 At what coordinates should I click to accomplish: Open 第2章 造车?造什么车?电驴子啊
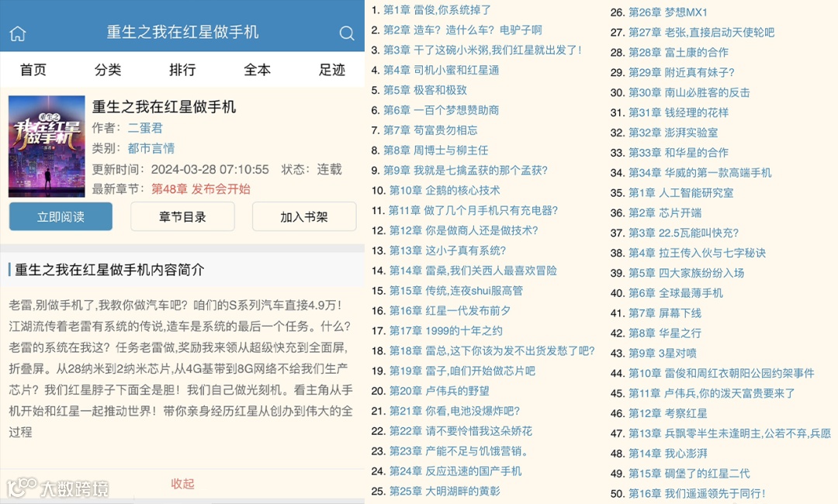[x=462, y=30]
